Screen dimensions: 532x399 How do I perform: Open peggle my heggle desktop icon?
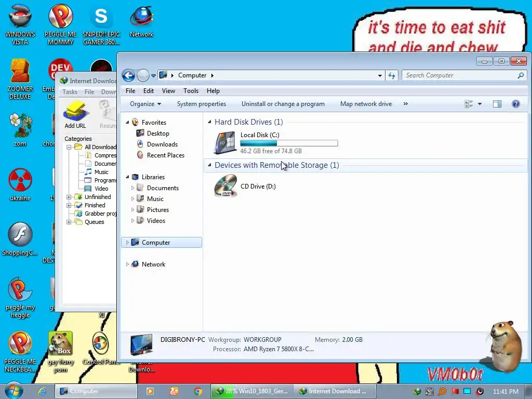tap(20, 298)
